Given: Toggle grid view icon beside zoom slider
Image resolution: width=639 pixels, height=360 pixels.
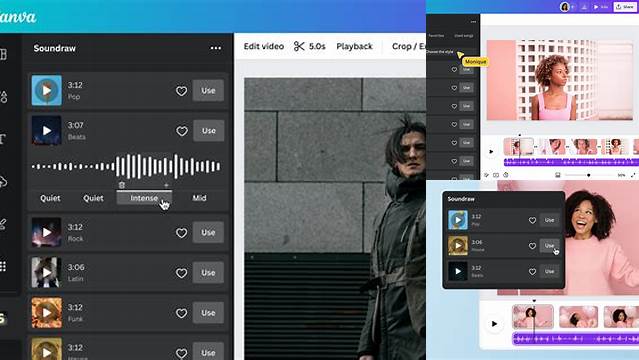Looking at the screenshot, I should (557, 175).
